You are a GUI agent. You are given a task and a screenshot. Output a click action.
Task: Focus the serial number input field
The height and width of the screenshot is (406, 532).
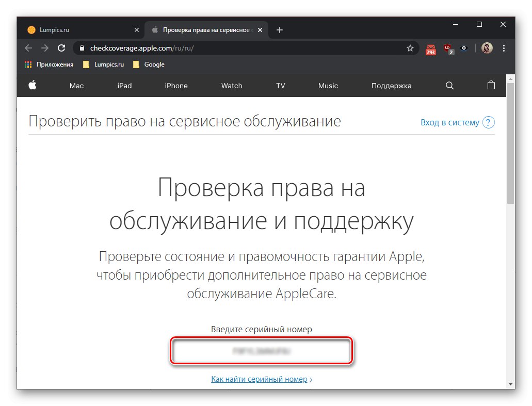pyautogui.click(x=261, y=351)
